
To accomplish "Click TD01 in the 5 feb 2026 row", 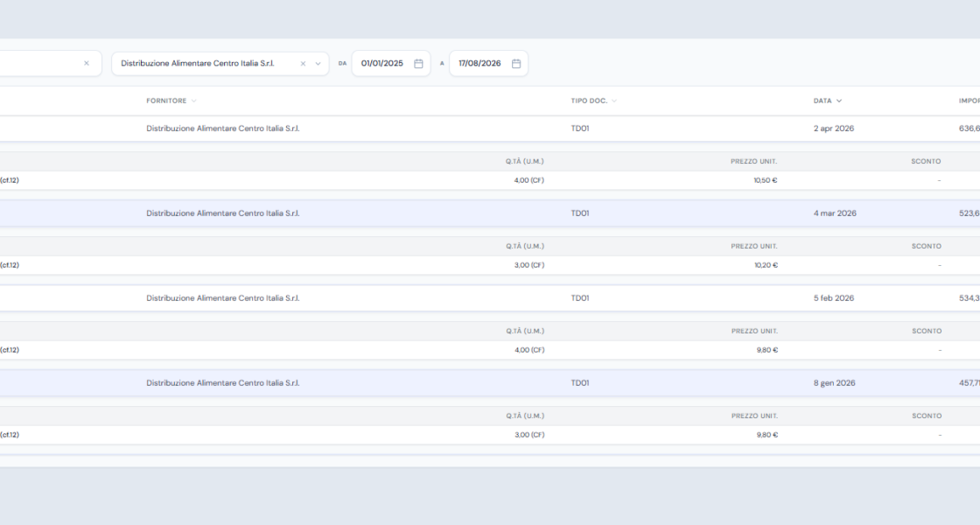I will [x=580, y=298].
